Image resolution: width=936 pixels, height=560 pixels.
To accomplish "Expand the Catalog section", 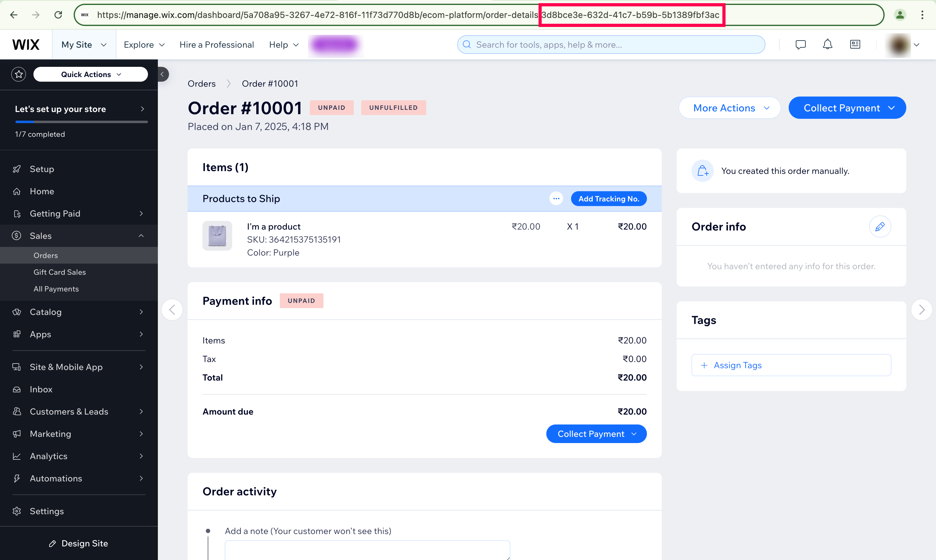I will 79,312.
